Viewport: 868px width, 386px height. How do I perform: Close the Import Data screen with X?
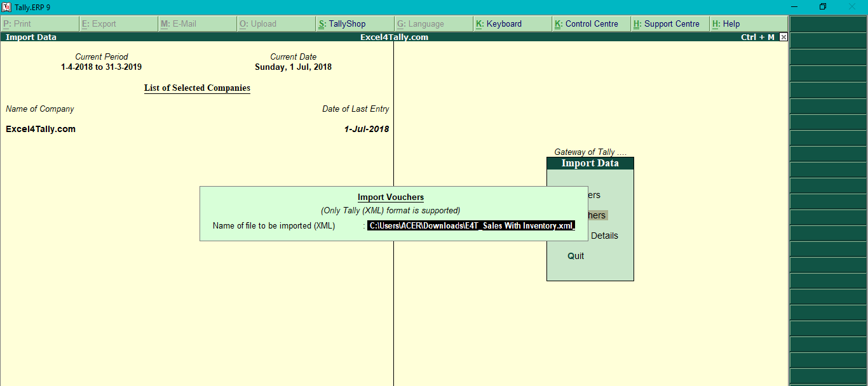click(x=783, y=37)
